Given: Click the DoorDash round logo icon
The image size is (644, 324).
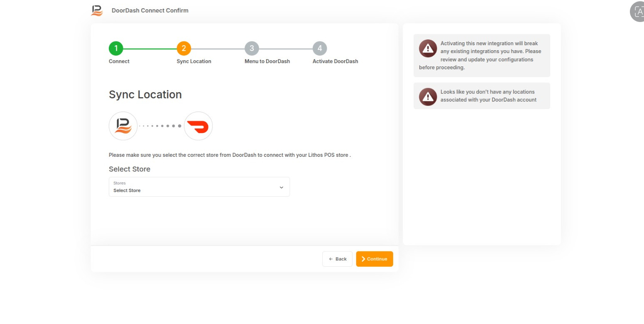Looking at the screenshot, I should [x=198, y=126].
